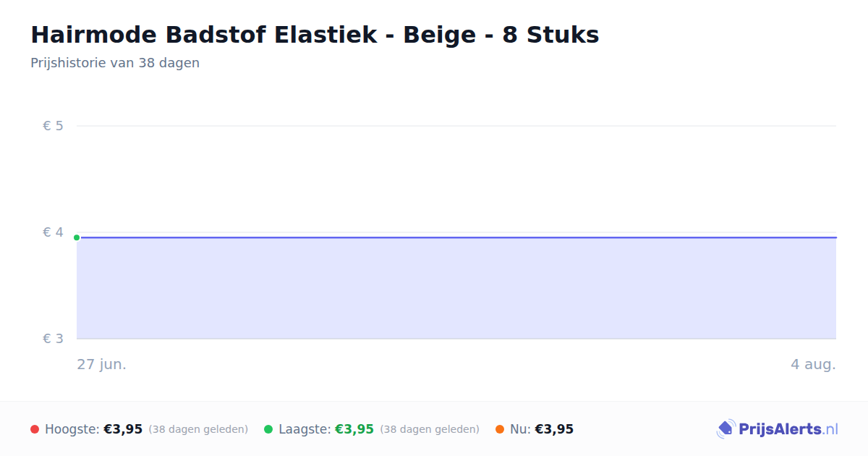Click the € 4 axis label
868x456 pixels.
(53, 232)
